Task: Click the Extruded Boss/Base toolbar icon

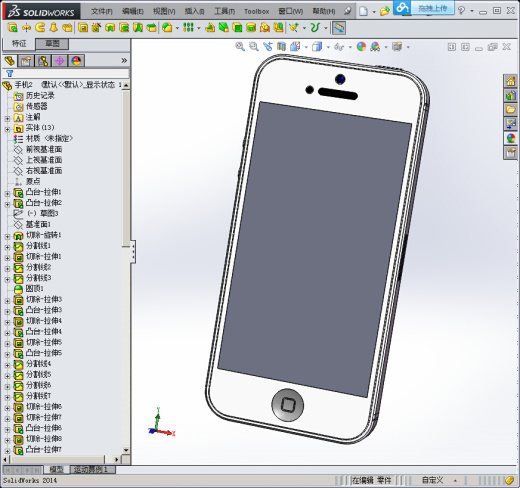Action: click(13, 27)
